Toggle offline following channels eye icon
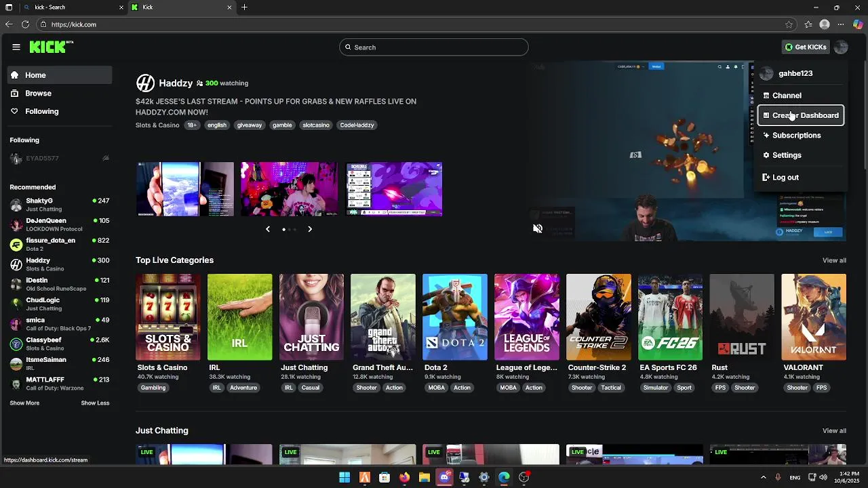868x488 pixels. pyautogui.click(x=106, y=159)
